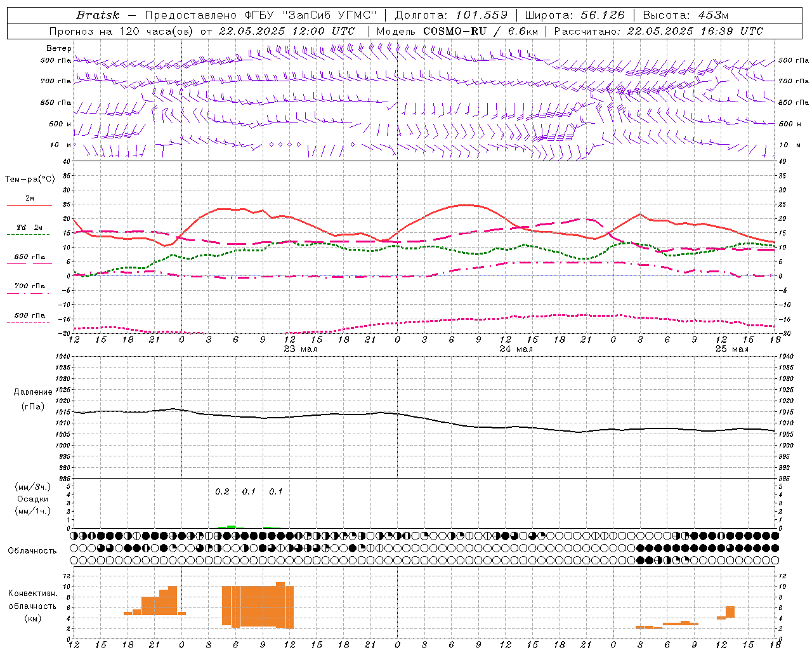Viewport: 812px width, 650px height.
Task: Click the large orange convective bar block on 23 мая
Action: pos(258,606)
